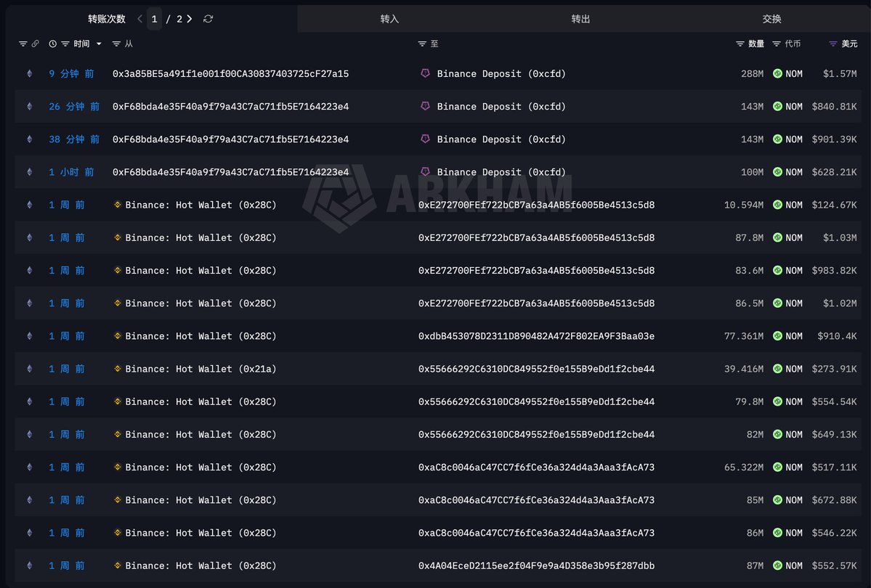Click the 美元 column header label
Screen dimensions: 871x588
849,44
